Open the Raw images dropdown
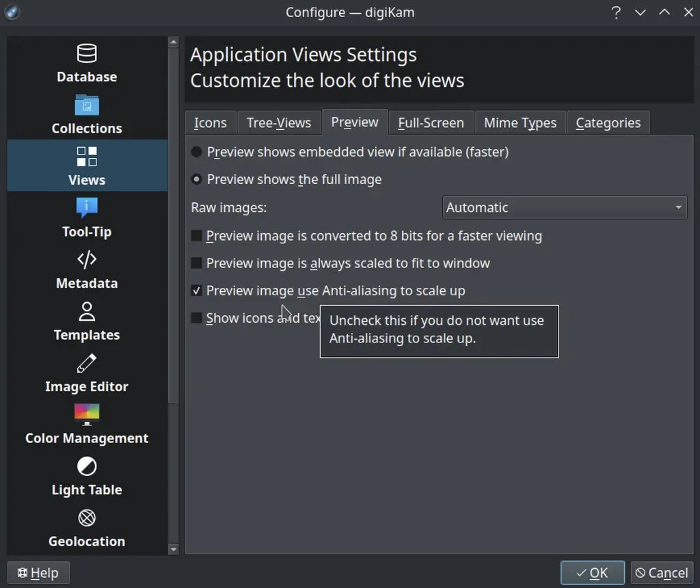 point(564,207)
